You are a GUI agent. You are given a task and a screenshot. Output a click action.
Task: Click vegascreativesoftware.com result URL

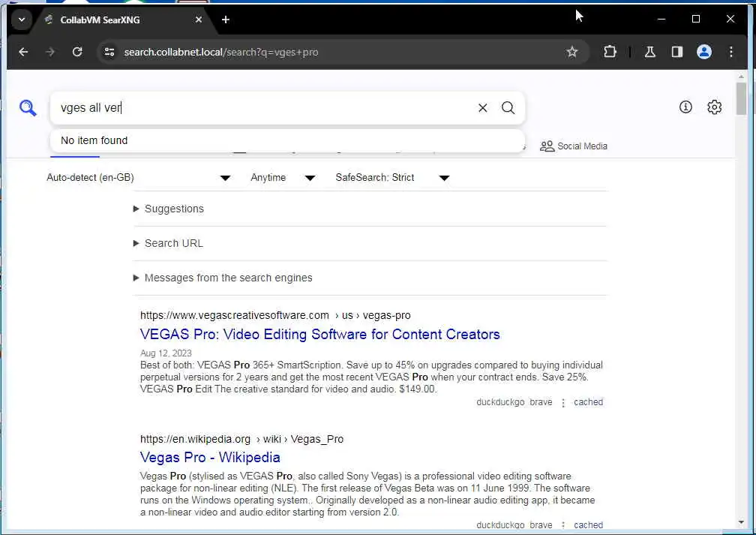(x=275, y=315)
